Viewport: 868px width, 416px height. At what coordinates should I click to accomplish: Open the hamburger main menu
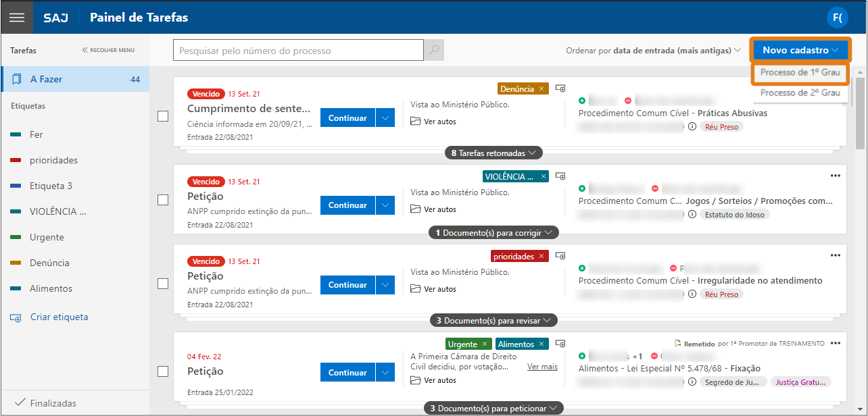click(x=16, y=18)
